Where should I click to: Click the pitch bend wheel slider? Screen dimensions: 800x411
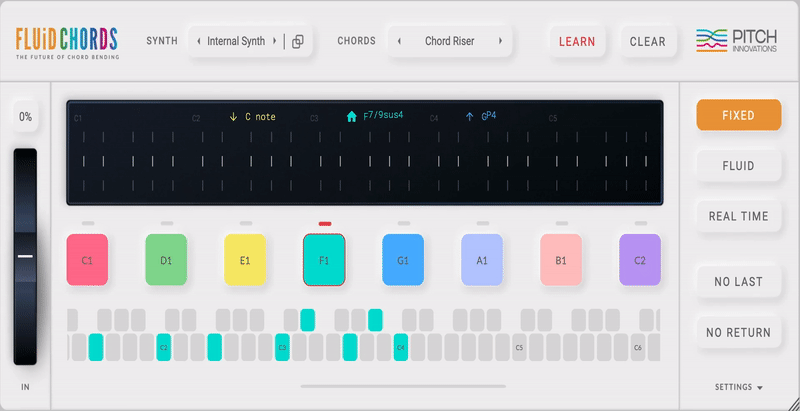(x=25, y=256)
